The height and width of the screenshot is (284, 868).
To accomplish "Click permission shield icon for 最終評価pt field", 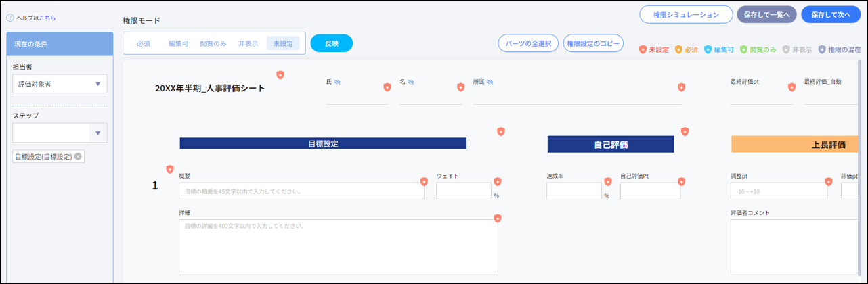I will (791, 87).
